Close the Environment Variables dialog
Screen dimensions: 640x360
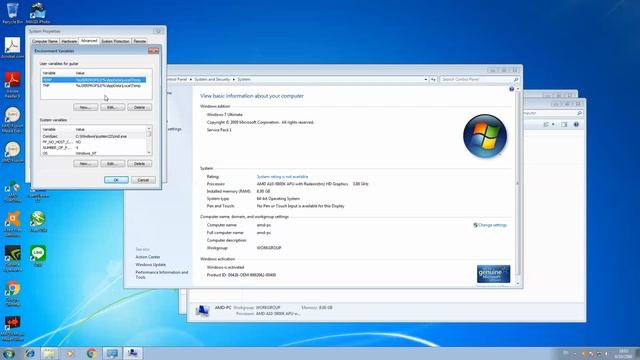(x=153, y=51)
